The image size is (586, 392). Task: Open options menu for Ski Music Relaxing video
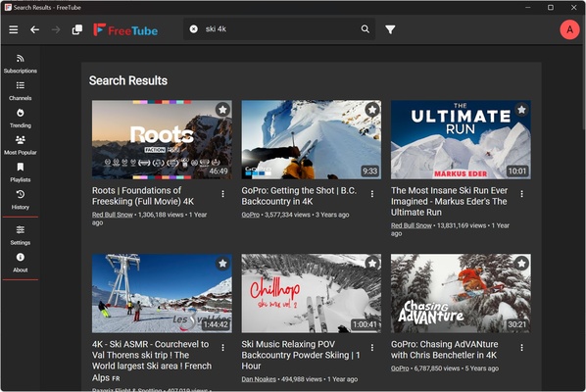coord(372,348)
